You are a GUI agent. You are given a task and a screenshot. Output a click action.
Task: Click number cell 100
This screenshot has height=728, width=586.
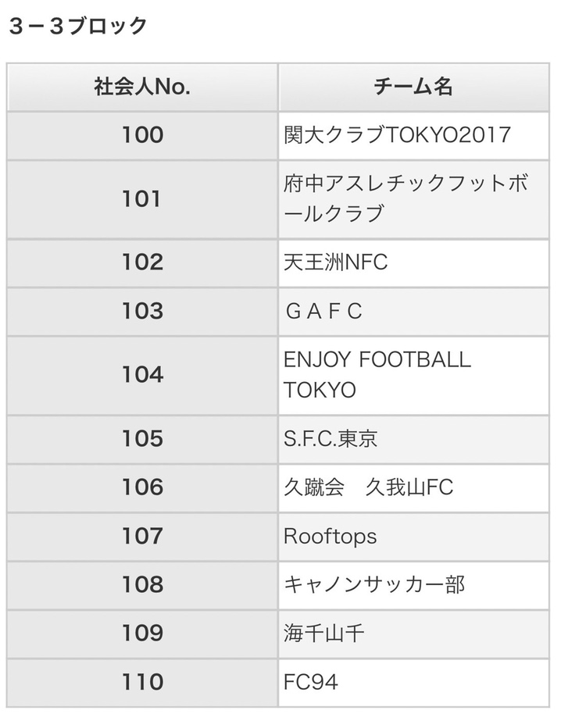pos(142,136)
